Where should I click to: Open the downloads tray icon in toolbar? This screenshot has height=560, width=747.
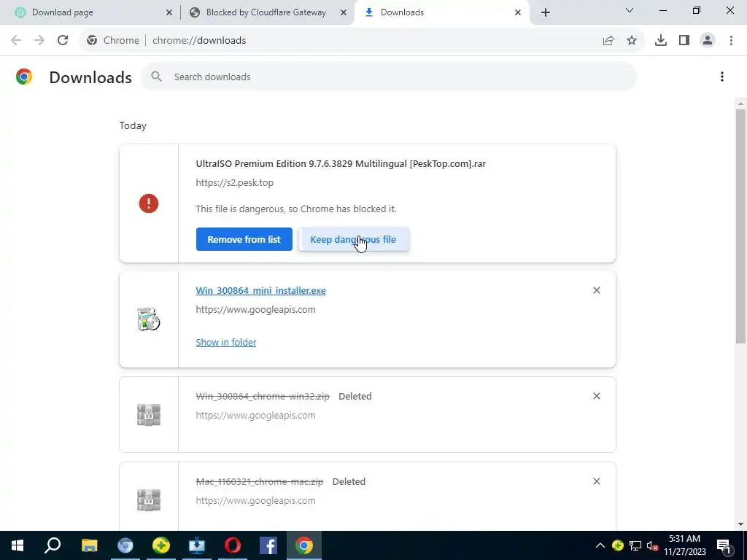[661, 41]
